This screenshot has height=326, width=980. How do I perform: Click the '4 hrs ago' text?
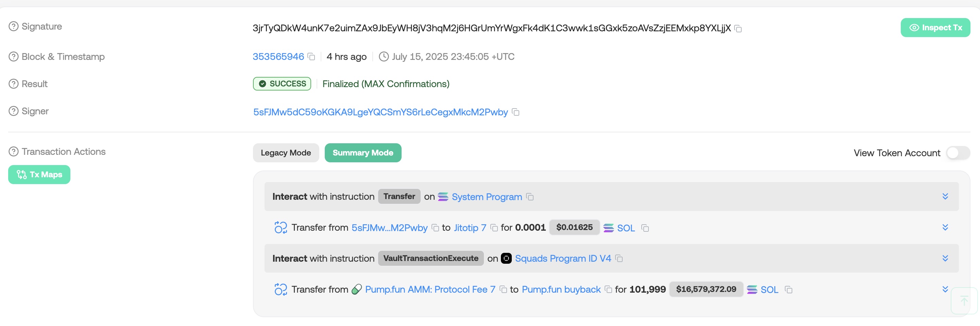pyautogui.click(x=346, y=57)
